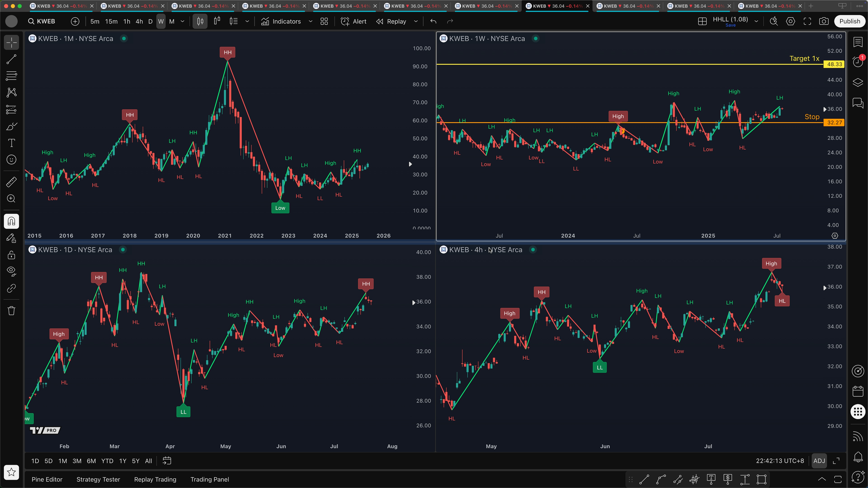Open 1W chart price scale settings
Viewport: 868px width, 488px height.
pyautogui.click(x=835, y=236)
